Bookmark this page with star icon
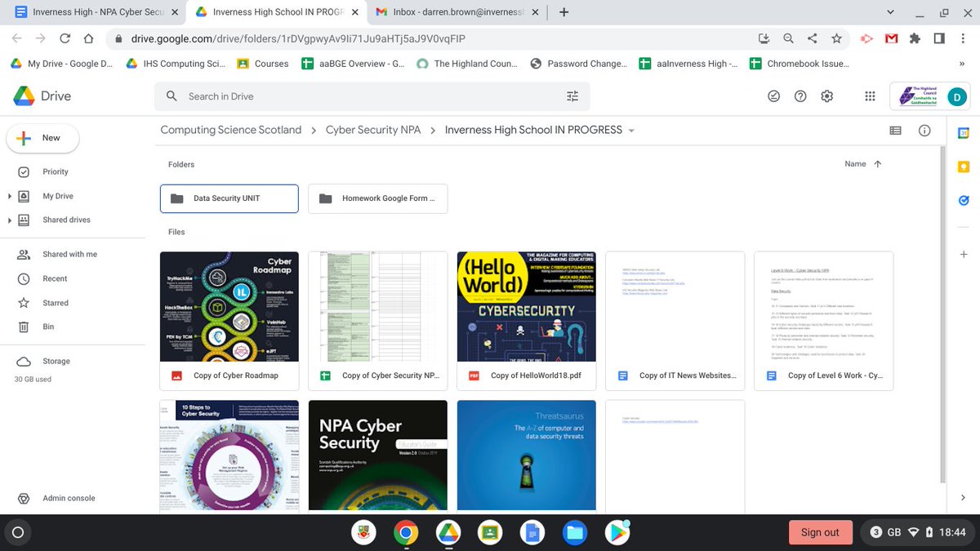Screen dimensions: 980x551 pyautogui.click(x=836, y=38)
